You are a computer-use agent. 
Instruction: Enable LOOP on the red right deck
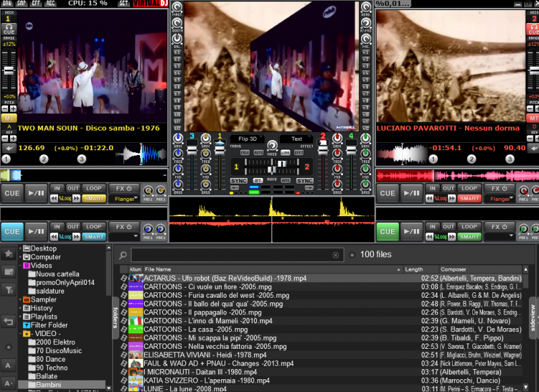[469, 189]
